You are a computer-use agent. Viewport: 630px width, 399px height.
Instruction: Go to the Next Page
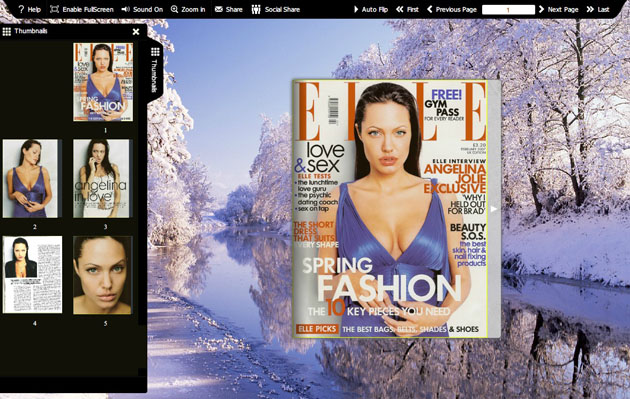point(558,9)
